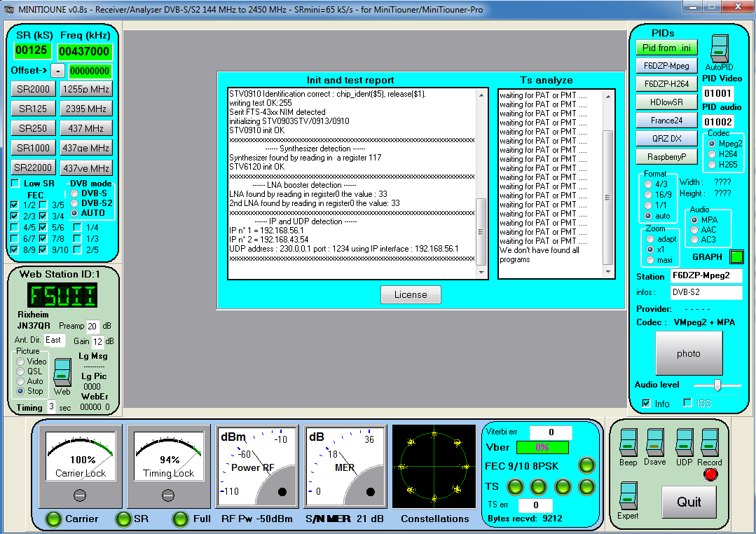Enable the Low SR checkbox
The height and width of the screenshot is (534, 756).
click(15, 184)
